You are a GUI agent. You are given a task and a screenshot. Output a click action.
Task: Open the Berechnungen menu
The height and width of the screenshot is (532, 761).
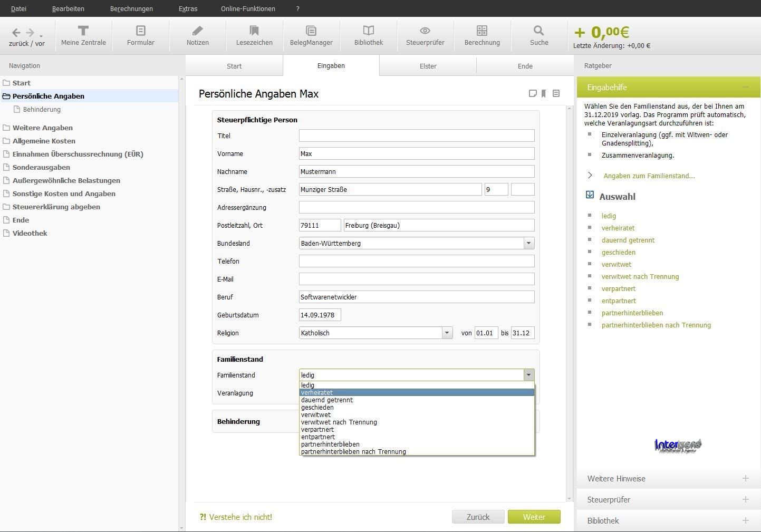click(x=131, y=8)
